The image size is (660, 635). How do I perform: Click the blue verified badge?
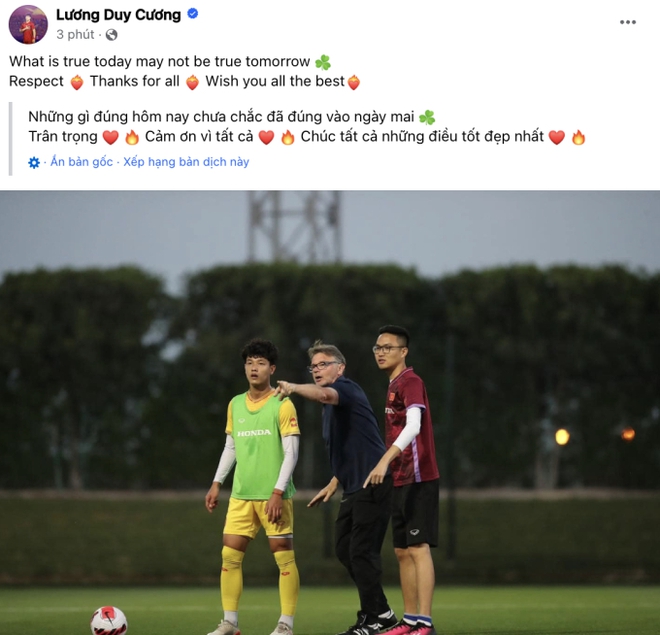tap(193, 14)
